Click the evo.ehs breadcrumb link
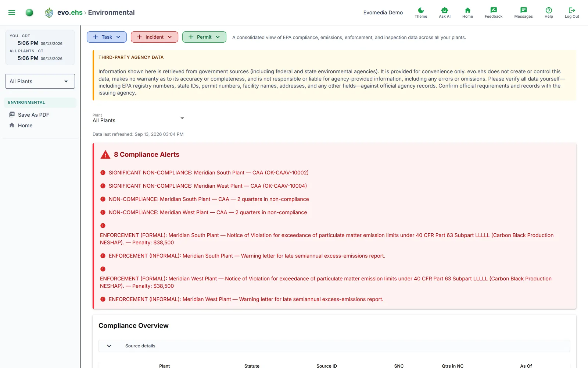Screen dimensions: 588x368 pyautogui.click(x=70, y=13)
